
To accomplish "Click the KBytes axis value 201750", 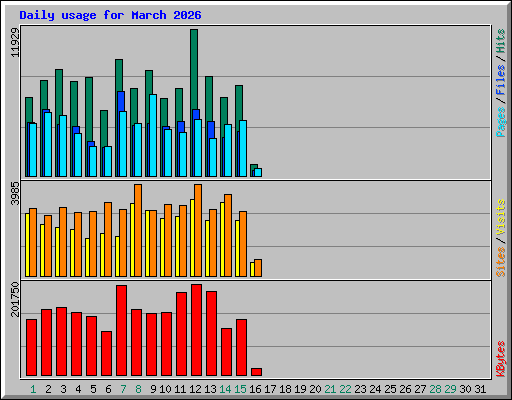I will tap(15, 299).
